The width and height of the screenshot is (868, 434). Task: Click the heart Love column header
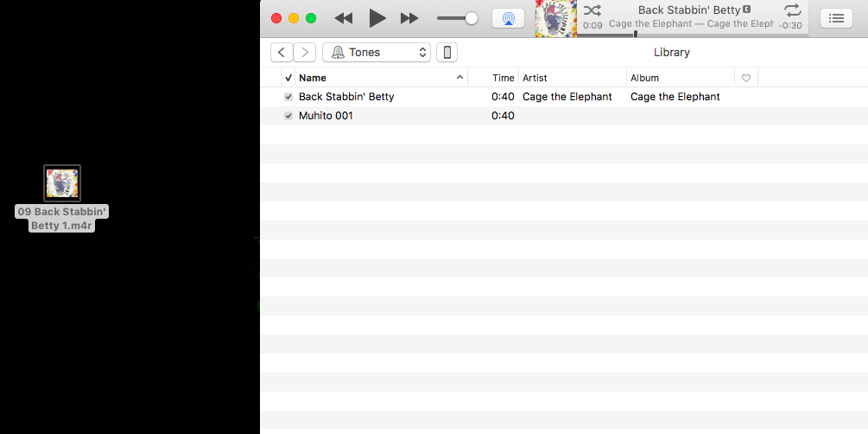coord(746,78)
